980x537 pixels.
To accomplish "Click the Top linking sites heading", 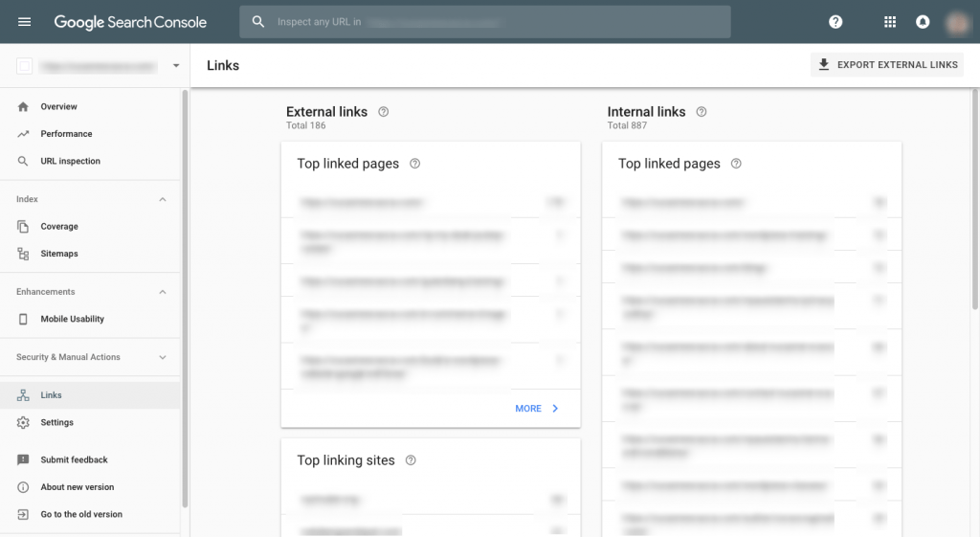I will 345,460.
